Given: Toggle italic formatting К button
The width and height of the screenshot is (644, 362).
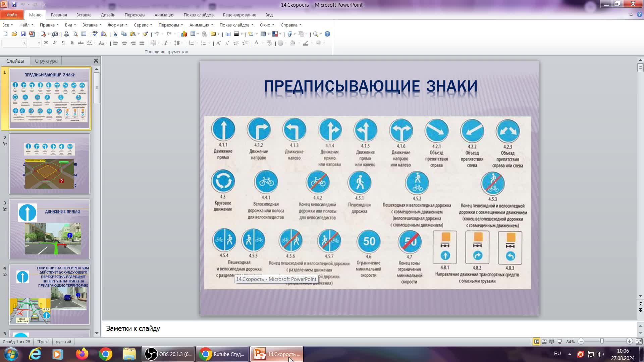Looking at the screenshot, I should [x=55, y=43].
